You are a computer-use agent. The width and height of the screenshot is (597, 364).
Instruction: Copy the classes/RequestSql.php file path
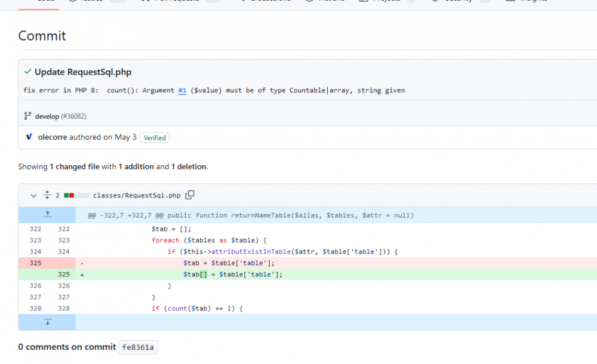coord(190,195)
